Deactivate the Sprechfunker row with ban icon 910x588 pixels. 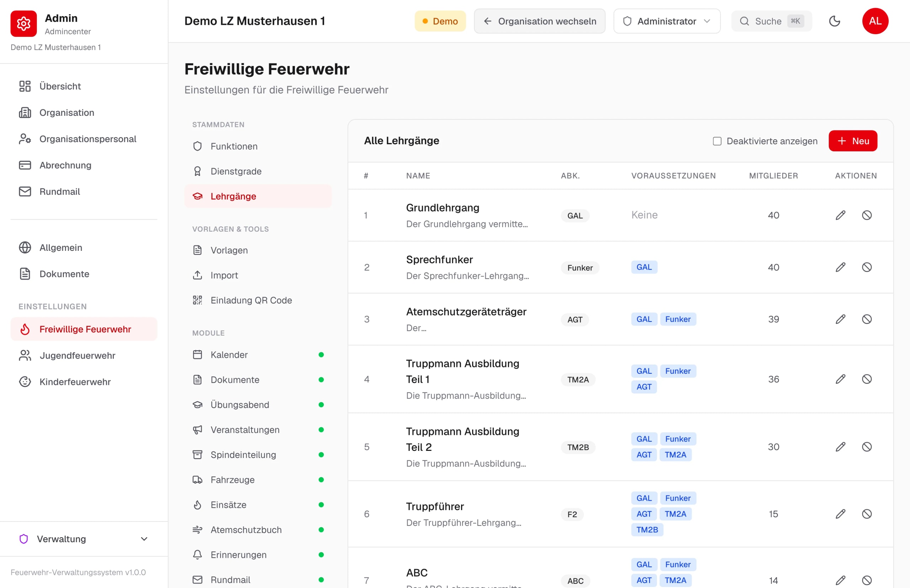pyautogui.click(x=866, y=267)
